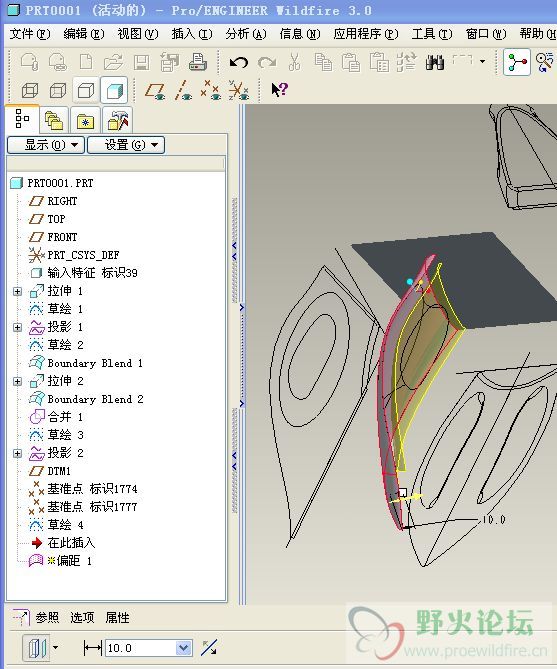The width and height of the screenshot is (557, 669).
Task: Click the Regenerate features icon
Action: tap(406, 62)
